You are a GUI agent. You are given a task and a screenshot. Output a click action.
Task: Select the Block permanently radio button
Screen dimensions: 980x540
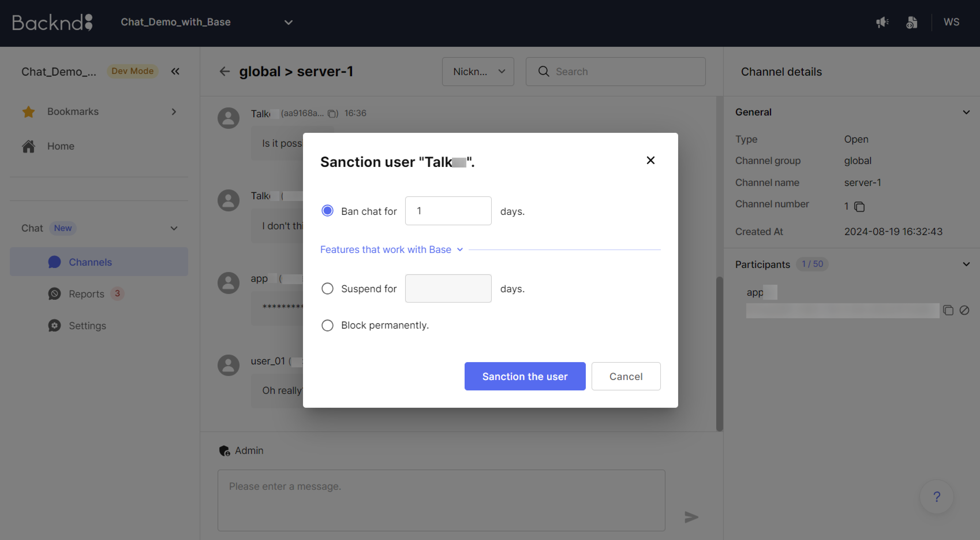tap(327, 325)
